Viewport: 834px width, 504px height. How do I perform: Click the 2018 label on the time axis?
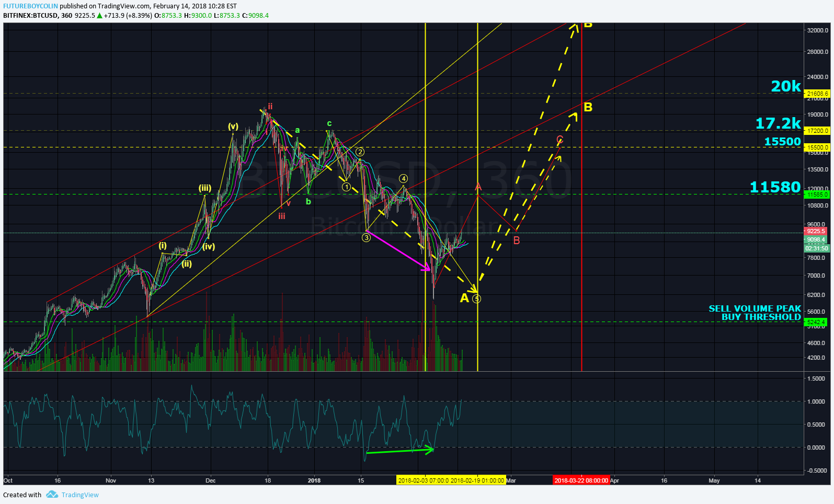(x=314, y=480)
